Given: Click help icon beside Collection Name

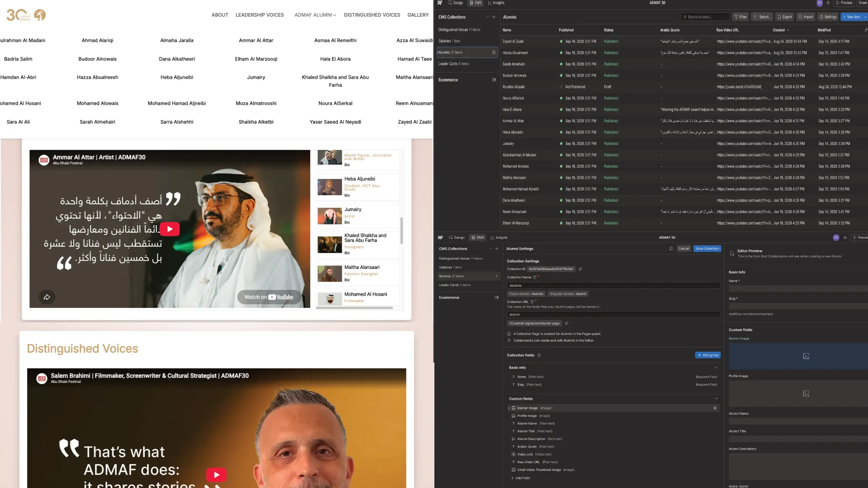Looking at the screenshot, I should 535,277.
